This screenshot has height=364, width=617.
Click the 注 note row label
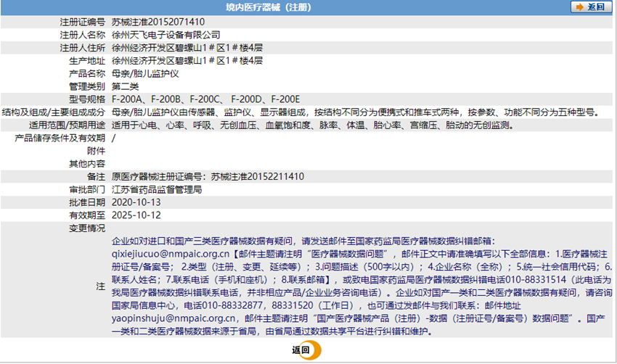101,286
